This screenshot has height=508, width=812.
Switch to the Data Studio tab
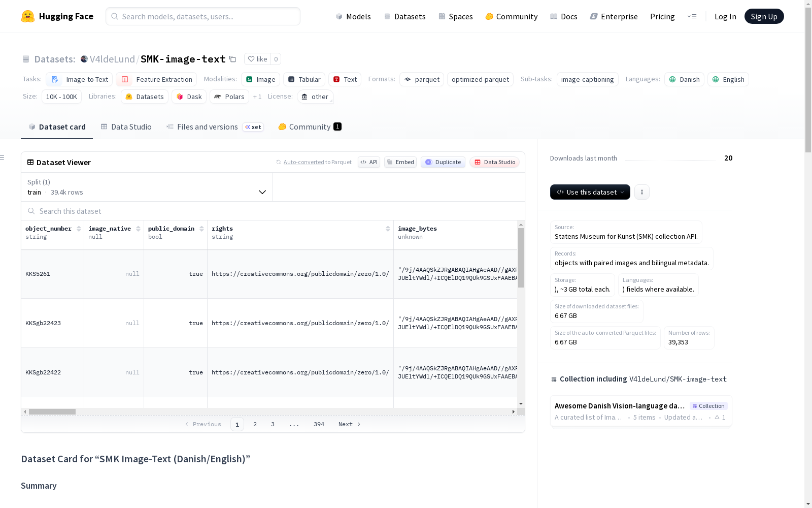[126, 127]
